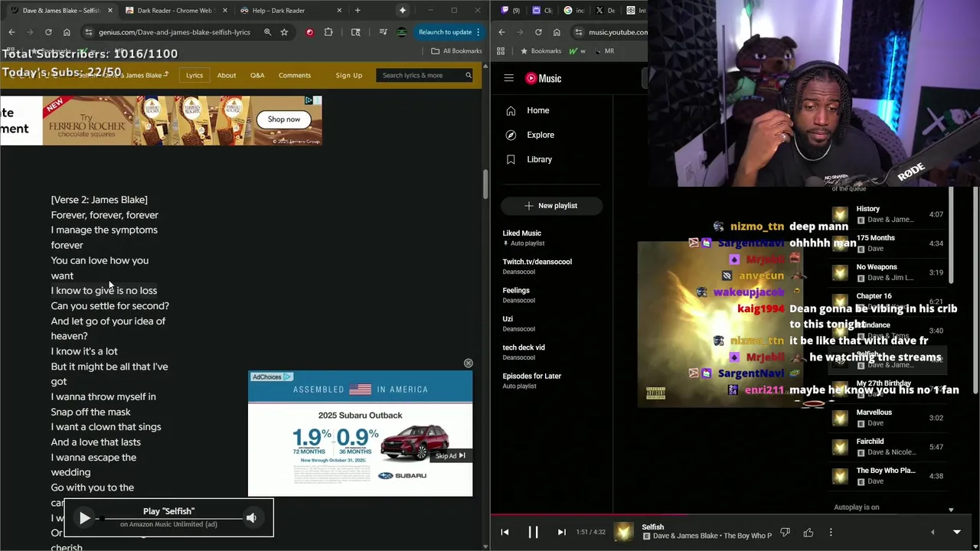Click Skip Ad on Subaru video
The image size is (980, 551).
click(450, 455)
